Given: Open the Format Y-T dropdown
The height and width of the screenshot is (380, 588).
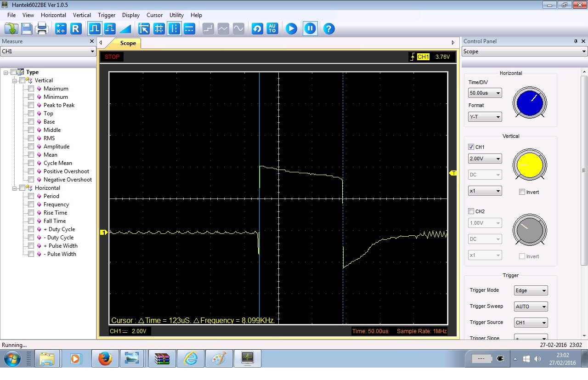Looking at the screenshot, I should [485, 117].
